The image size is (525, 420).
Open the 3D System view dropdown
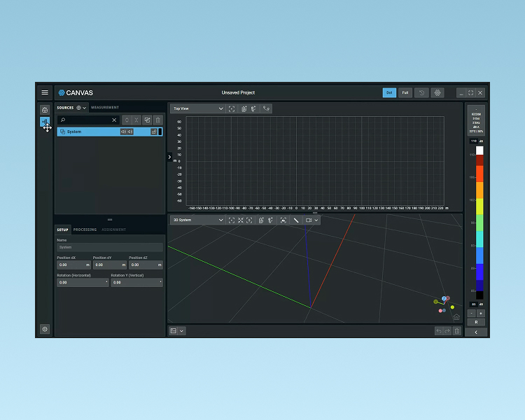pyautogui.click(x=197, y=220)
